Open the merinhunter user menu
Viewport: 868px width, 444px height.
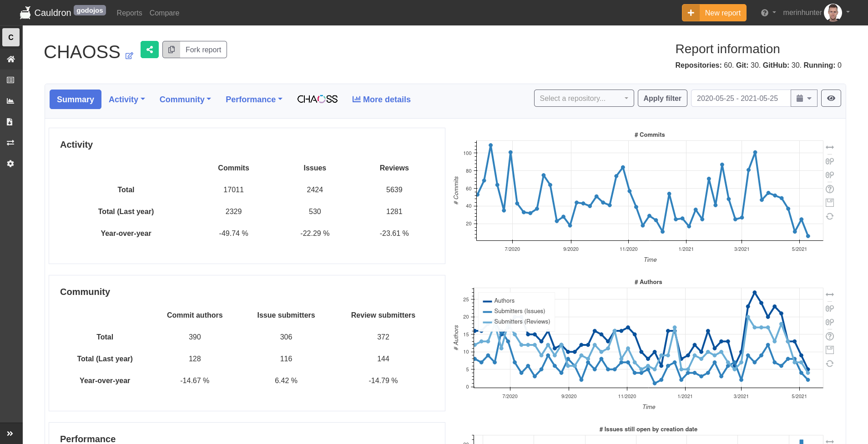(x=816, y=13)
